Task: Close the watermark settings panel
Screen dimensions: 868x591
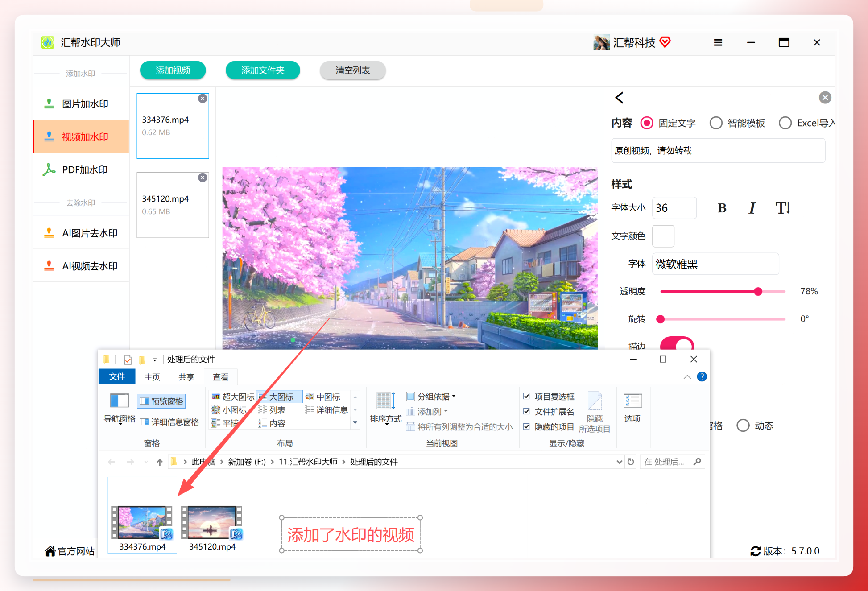Action: 825,98
